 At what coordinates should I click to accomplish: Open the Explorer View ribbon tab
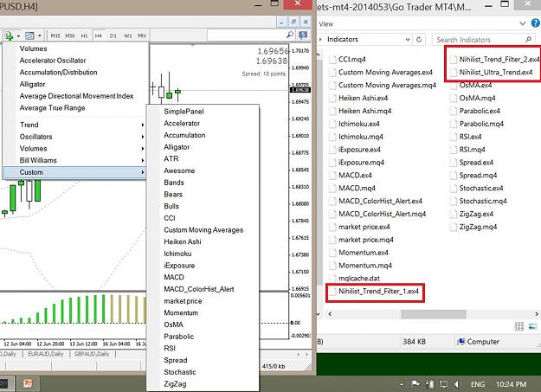326,24
